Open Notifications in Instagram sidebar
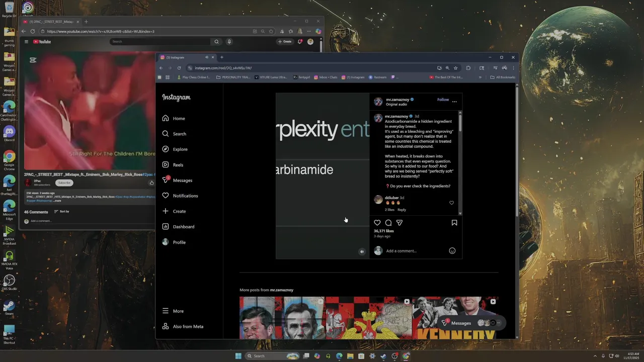This screenshot has width=644, height=362. 180,196
